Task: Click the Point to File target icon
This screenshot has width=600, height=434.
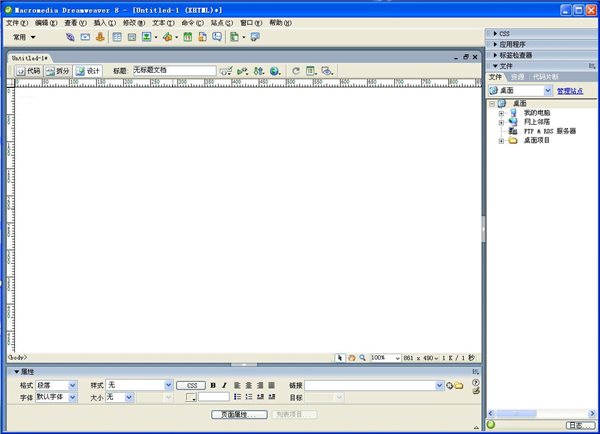Action: pyautogui.click(x=450, y=386)
